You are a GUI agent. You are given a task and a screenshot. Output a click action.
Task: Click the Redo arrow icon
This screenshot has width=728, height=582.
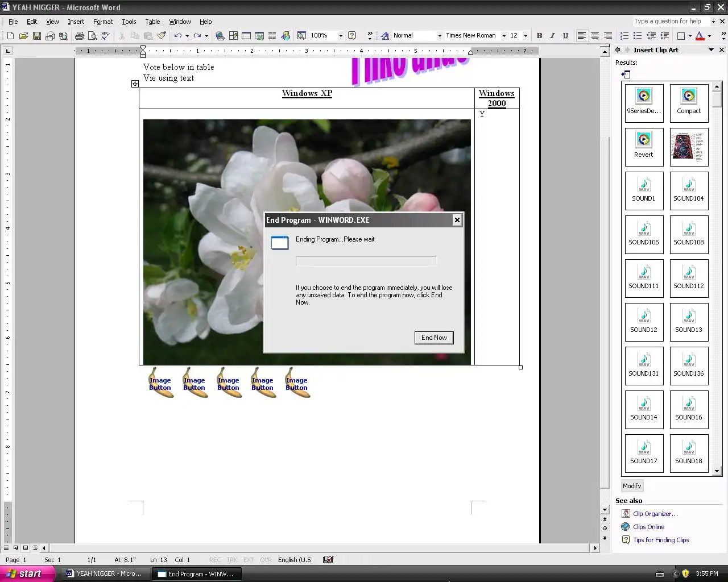coord(197,36)
